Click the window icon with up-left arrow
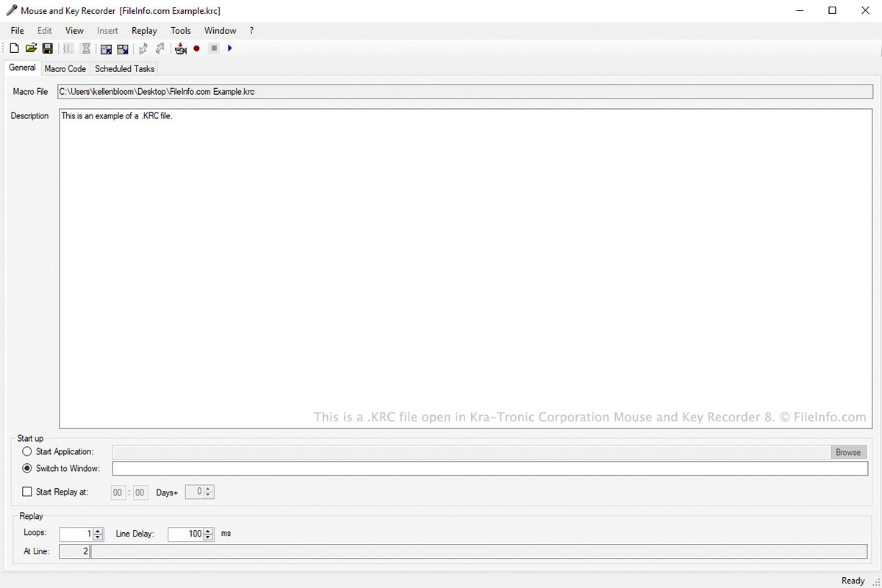 coord(106,49)
